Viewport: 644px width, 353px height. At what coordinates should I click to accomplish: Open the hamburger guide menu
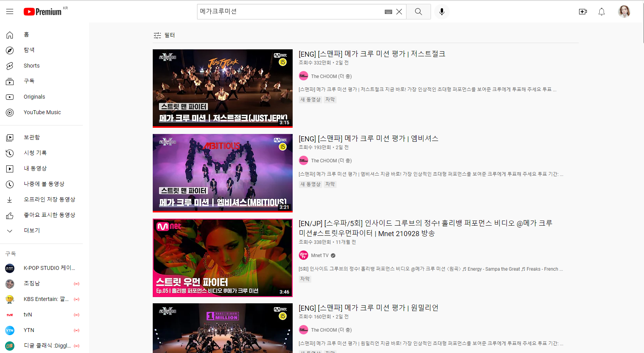coord(10,12)
